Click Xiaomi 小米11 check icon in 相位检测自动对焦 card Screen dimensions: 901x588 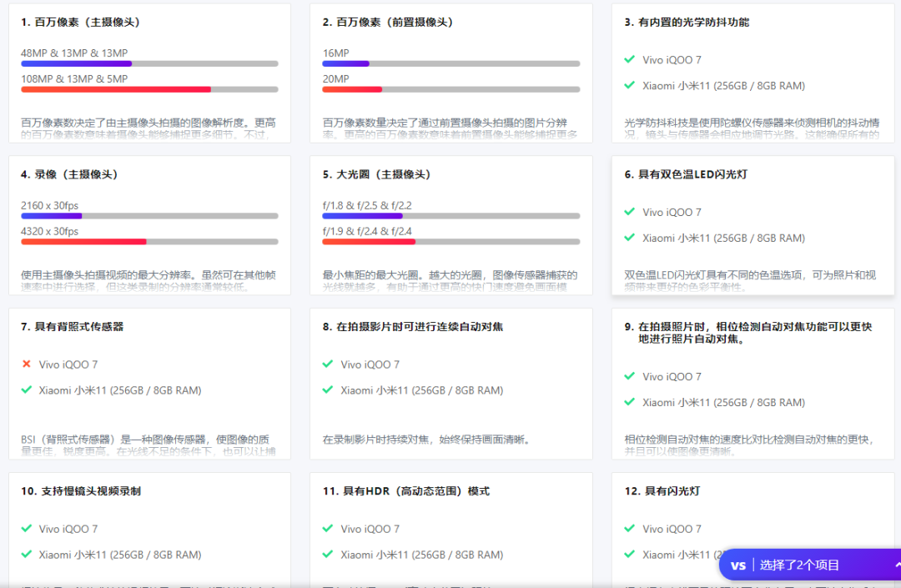click(x=629, y=401)
